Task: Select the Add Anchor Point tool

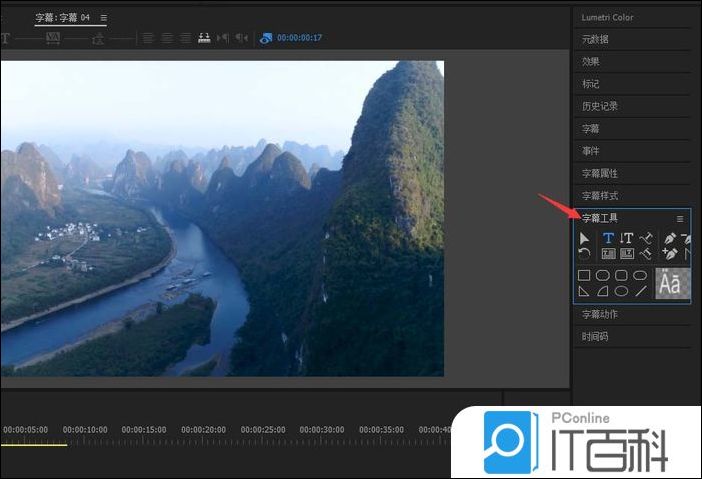Action: click(670, 254)
